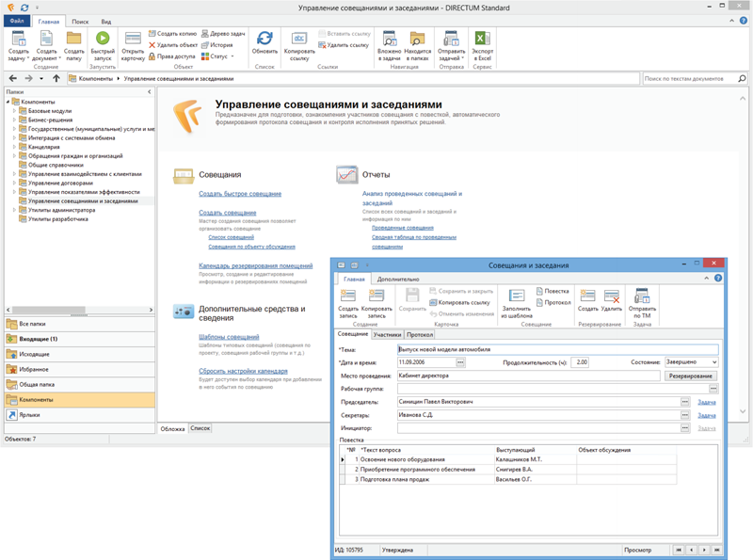Click Повестка in meeting ribbon
753x560 pixels.
pos(553,291)
